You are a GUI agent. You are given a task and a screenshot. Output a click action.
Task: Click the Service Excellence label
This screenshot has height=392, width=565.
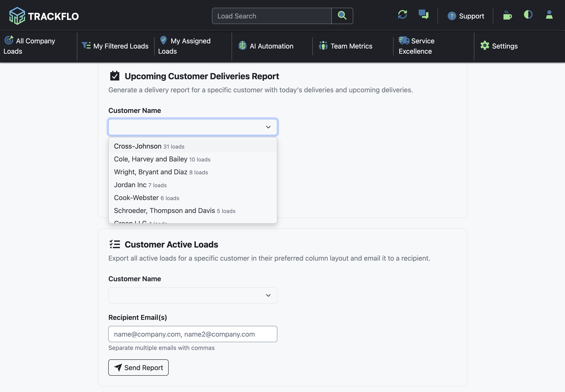[417, 46]
